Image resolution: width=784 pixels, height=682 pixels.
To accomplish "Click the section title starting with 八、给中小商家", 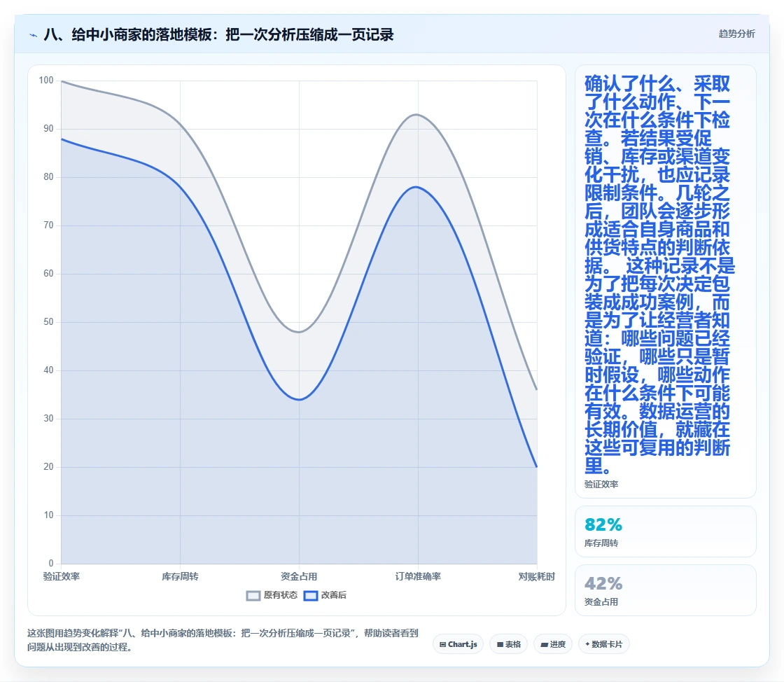I will coord(218,34).
